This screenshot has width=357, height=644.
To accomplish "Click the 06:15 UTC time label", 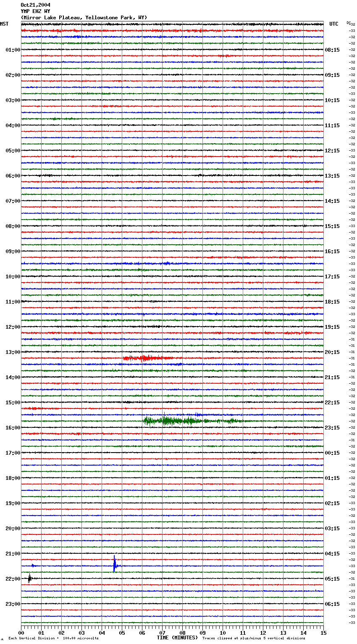I will pos(332,604).
